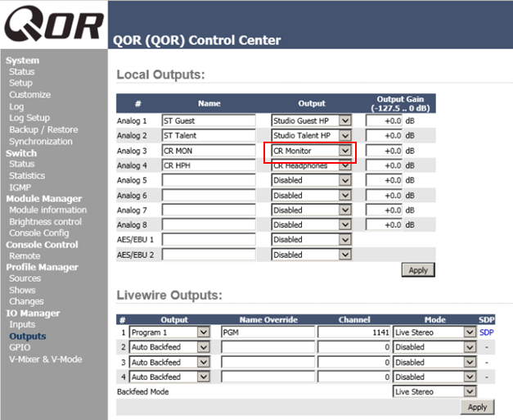The height and width of the screenshot is (420, 513).
Task: Go to Profile Manager Shows
Action: pyautogui.click(x=22, y=290)
